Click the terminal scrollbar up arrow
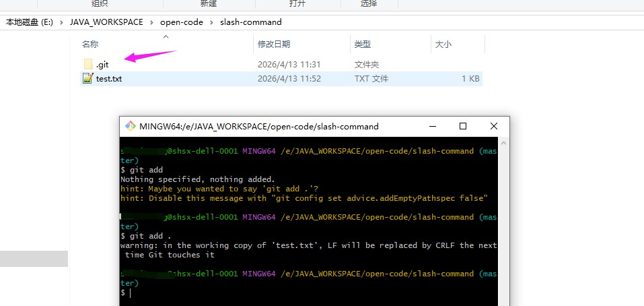 [503, 143]
